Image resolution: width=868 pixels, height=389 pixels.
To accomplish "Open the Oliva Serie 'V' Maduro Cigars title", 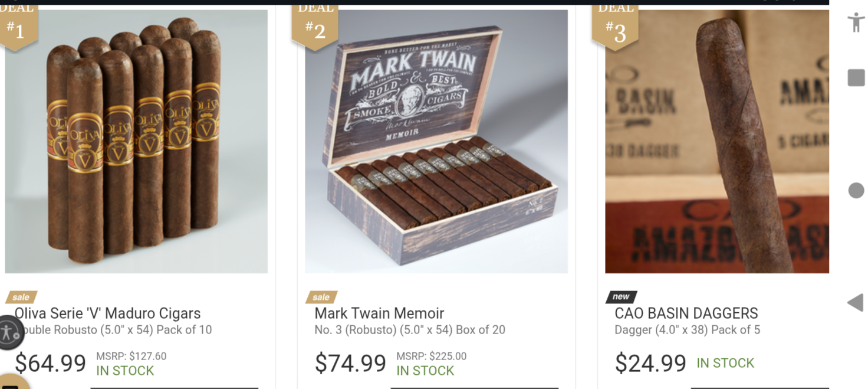I will pos(107,313).
